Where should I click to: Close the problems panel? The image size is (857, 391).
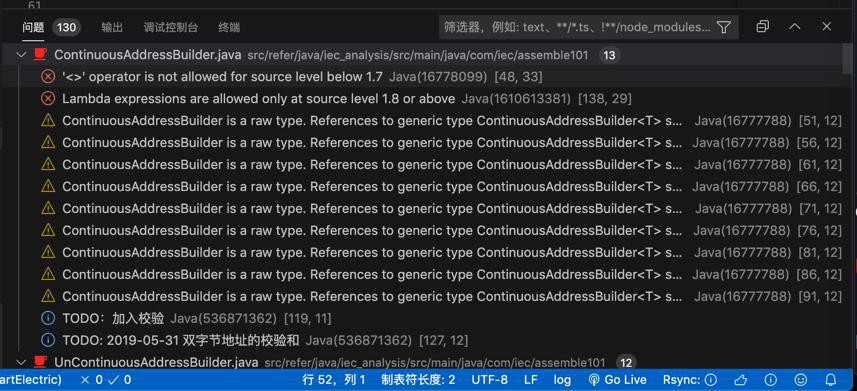pyautogui.click(x=826, y=26)
